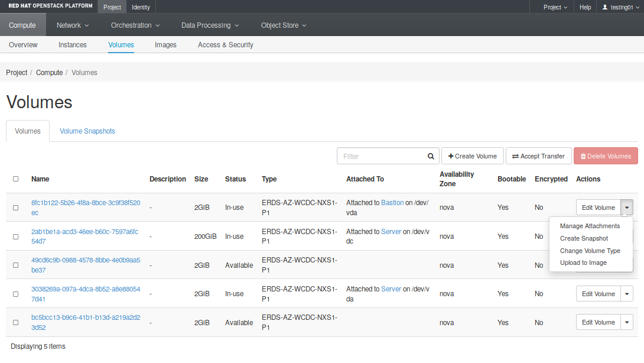Viewport: 644px width, 363px height.
Task: Switch to the Volume Snapshots tab
Action: 87,131
